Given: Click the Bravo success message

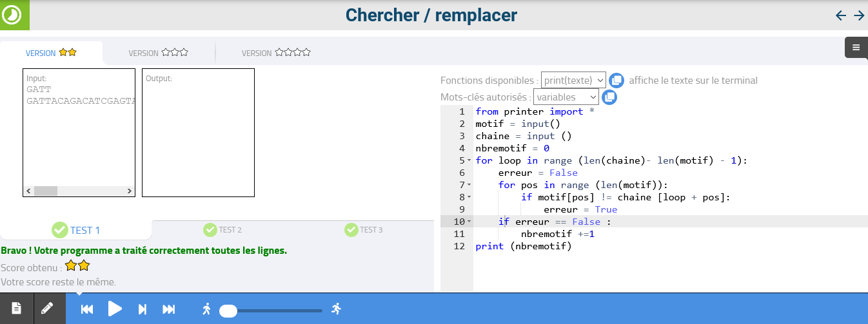Looking at the screenshot, I should 144,250.
